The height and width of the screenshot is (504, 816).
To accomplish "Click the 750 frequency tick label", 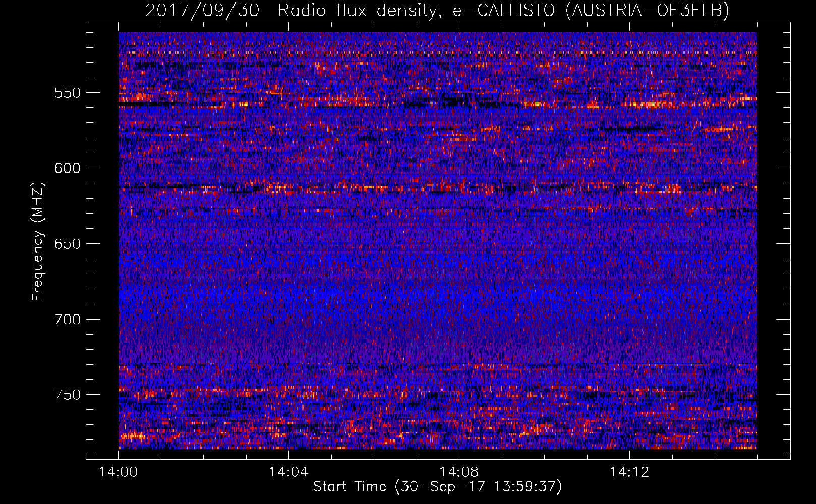I will (68, 395).
